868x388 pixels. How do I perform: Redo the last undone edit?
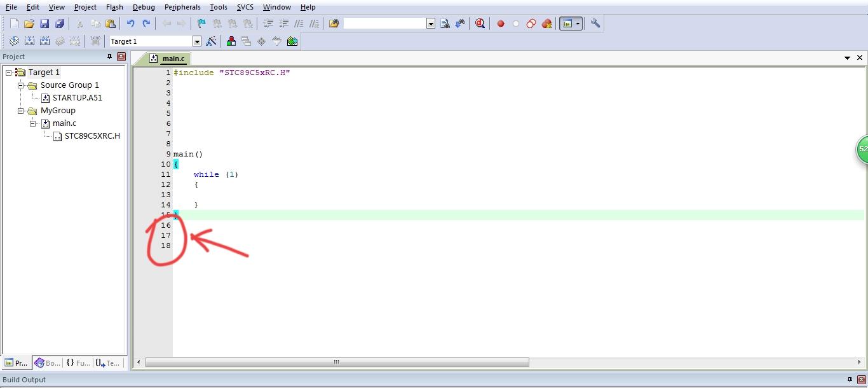click(x=146, y=24)
